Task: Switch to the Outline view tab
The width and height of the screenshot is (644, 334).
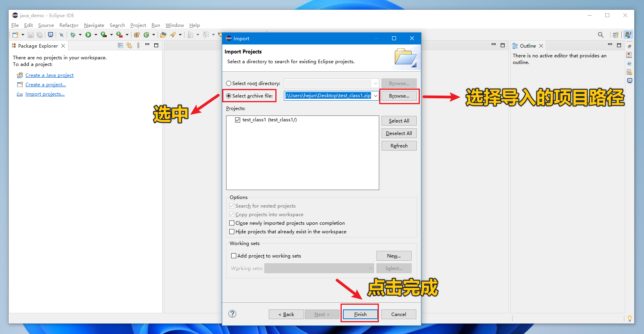Action: (528, 46)
